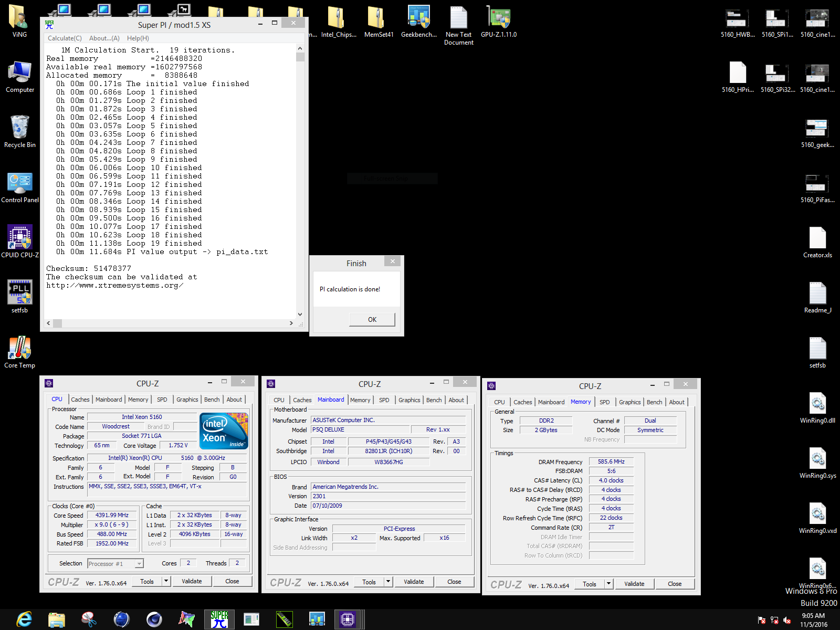Launch Core Temp desktop shortcut

[19, 352]
